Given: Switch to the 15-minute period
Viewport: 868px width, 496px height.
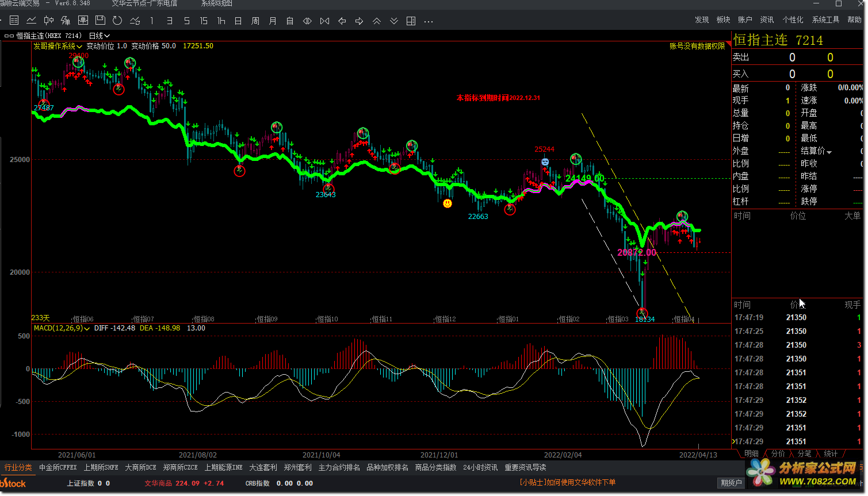Looking at the screenshot, I should pos(204,21).
